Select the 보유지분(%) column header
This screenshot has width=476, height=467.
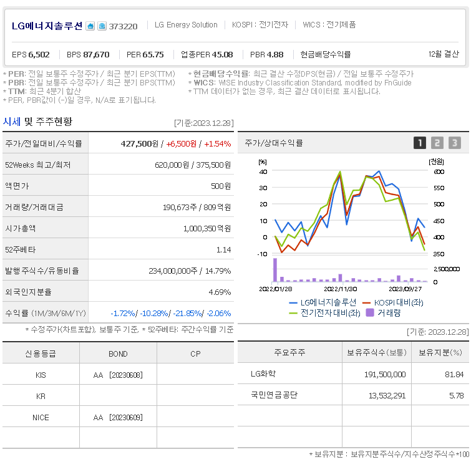[440, 352]
